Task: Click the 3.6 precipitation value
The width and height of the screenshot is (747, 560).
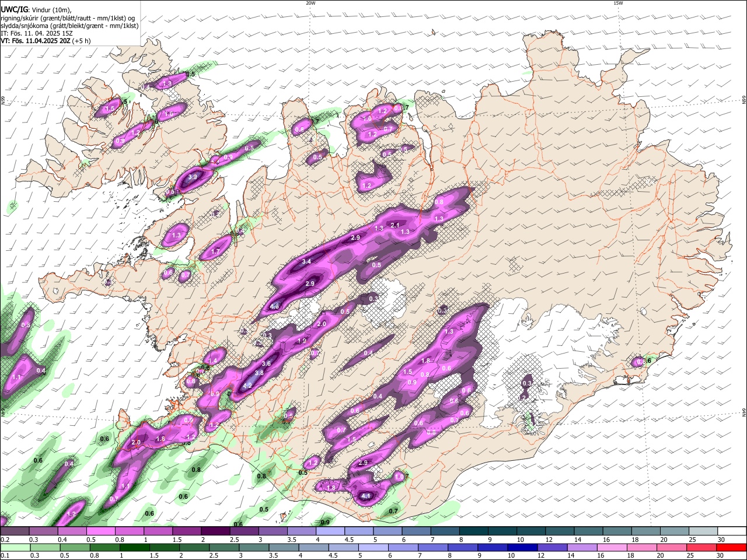Action: pos(266,363)
